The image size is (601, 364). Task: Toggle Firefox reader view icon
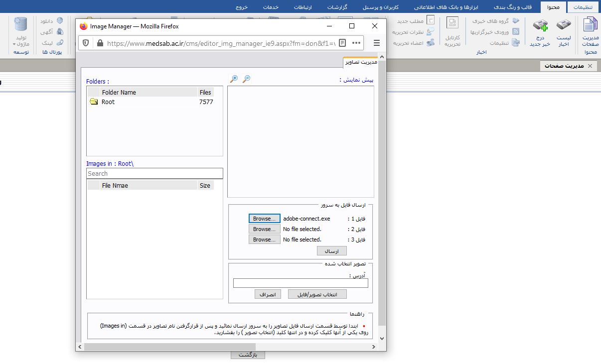click(x=341, y=43)
